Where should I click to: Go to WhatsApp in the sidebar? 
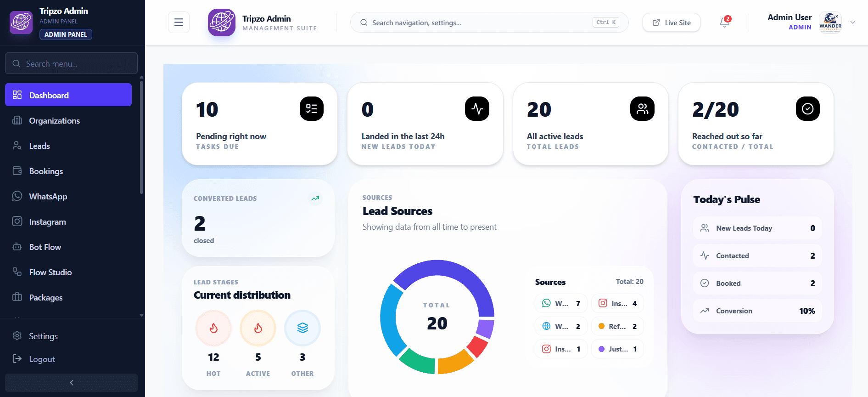click(x=68, y=196)
